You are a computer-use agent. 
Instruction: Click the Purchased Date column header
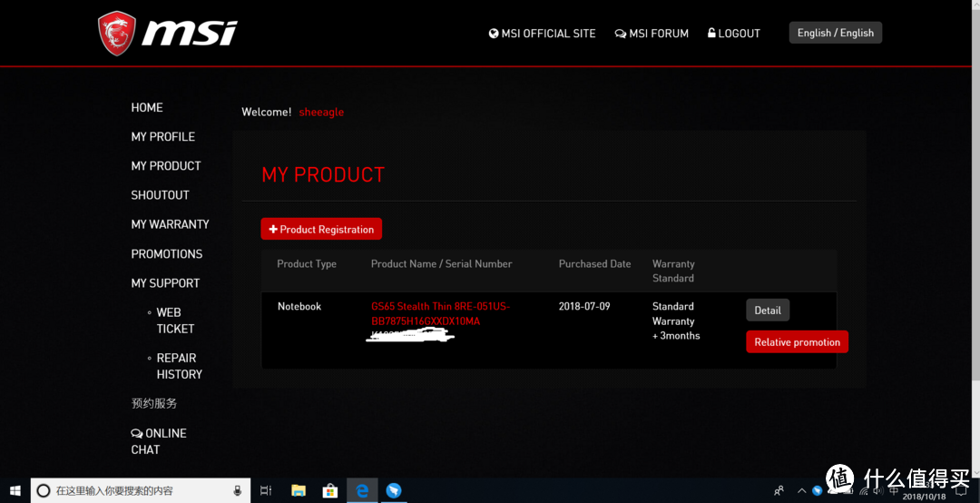pos(595,264)
